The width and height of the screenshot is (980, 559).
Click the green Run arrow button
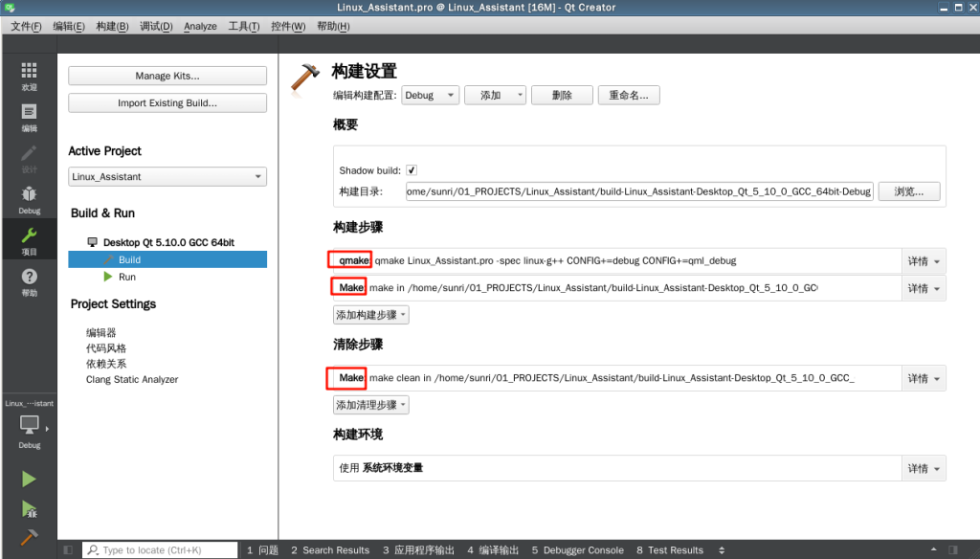[x=29, y=479]
